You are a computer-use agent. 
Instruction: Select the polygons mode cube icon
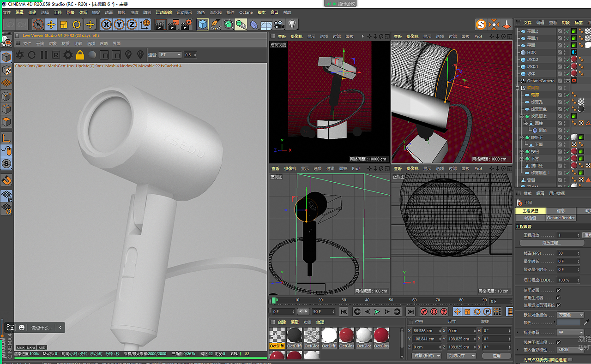tap(6, 122)
